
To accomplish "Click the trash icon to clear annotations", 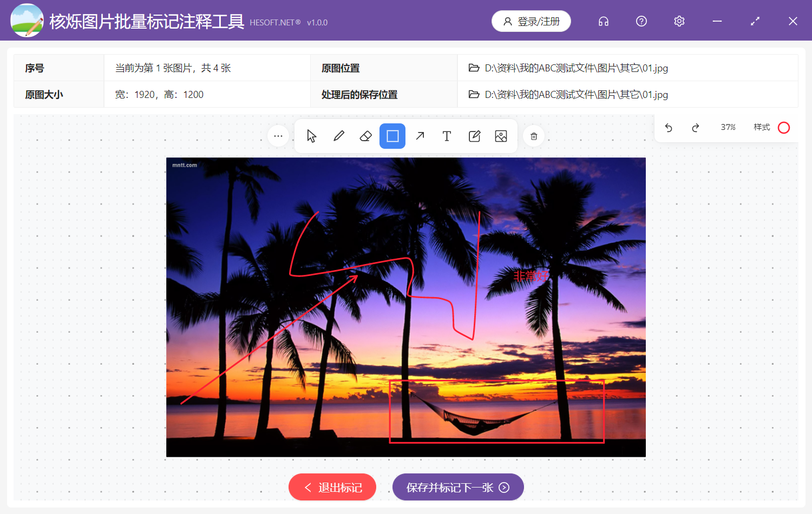I will (x=533, y=136).
